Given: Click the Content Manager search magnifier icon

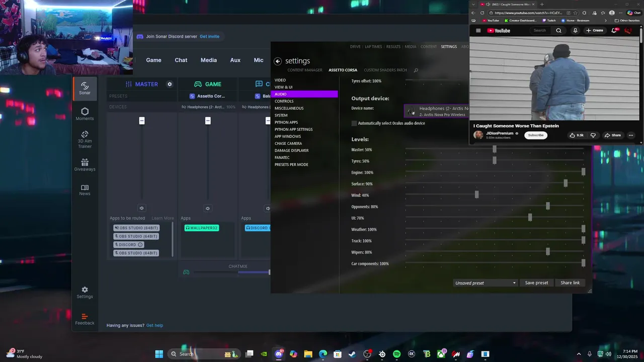Looking at the screenshot, I should pyautogui.click(x=416, y=70).
